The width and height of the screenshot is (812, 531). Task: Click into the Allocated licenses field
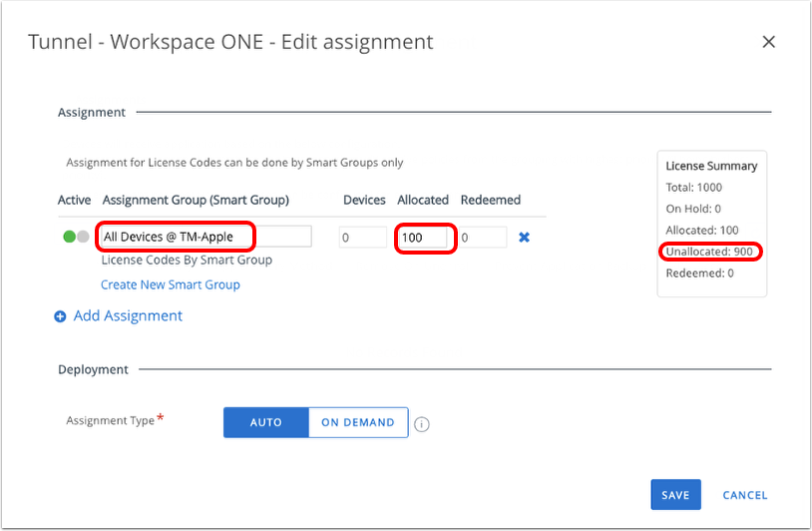click(426, 239)
